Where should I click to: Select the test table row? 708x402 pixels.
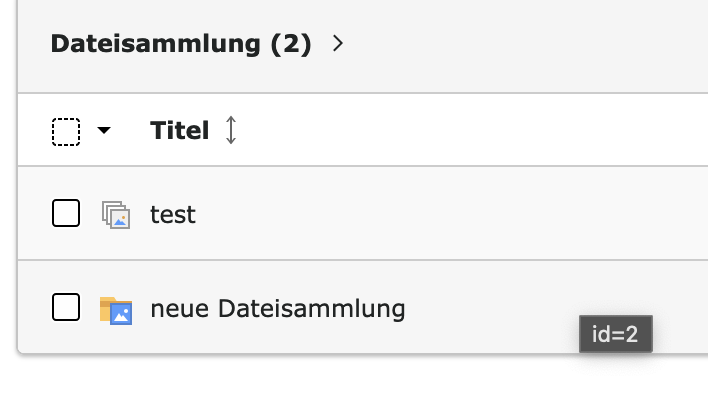(x=363, y=213)
